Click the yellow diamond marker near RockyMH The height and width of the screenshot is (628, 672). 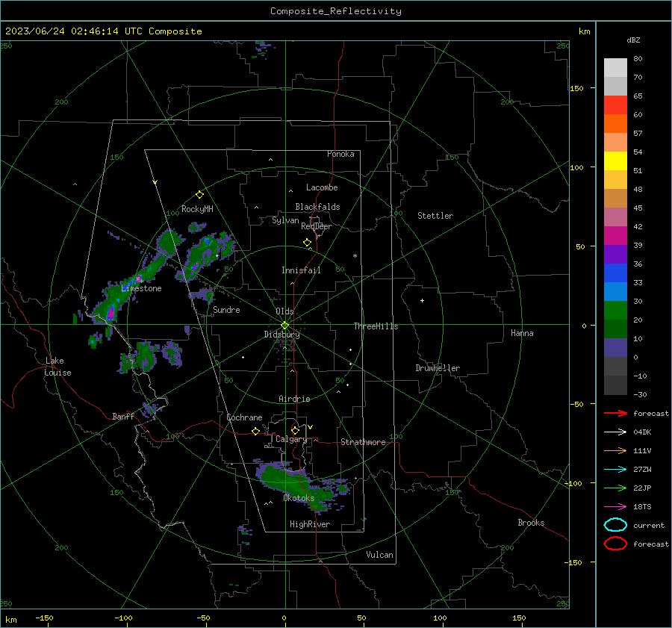[x=199, y=195]
